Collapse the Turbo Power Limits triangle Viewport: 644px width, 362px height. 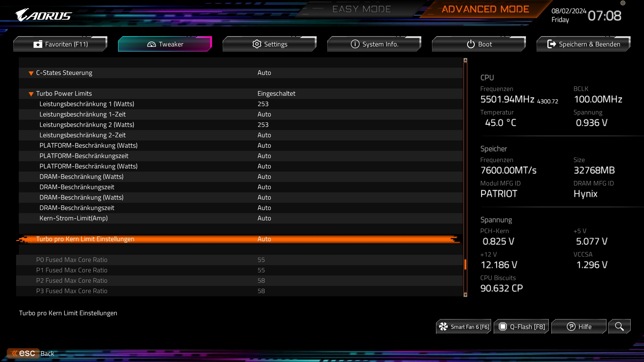tap(31, 94)
